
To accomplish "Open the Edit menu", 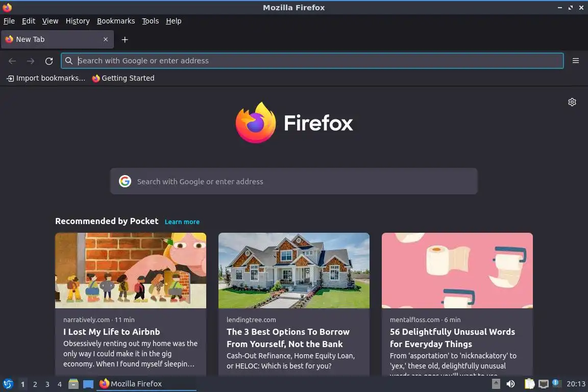I will coord(29,21).
